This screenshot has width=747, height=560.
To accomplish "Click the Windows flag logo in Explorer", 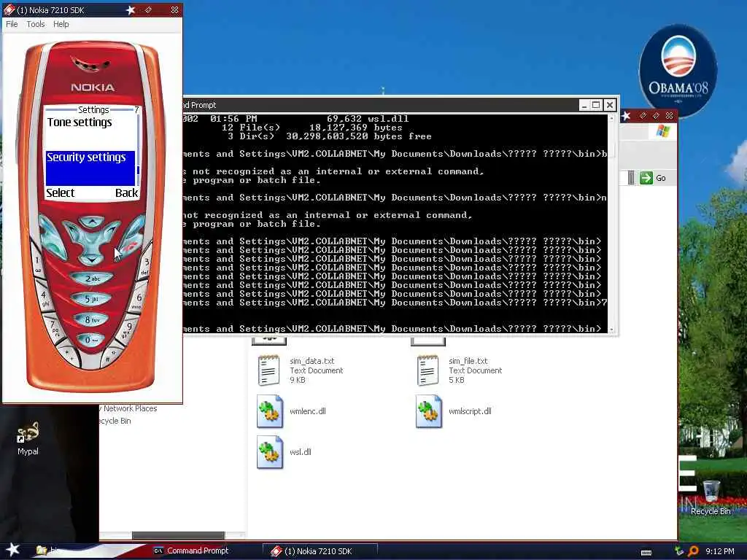I will click(662, 131).
